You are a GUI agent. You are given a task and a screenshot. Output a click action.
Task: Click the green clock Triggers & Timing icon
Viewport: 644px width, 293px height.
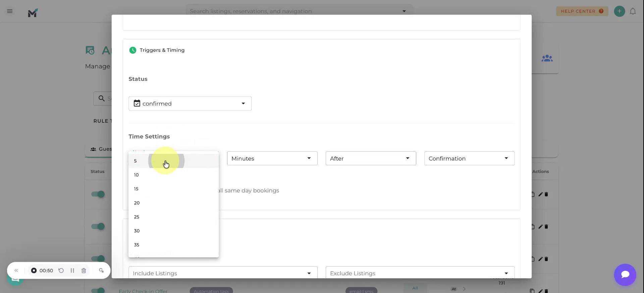[x=133, y=50]
